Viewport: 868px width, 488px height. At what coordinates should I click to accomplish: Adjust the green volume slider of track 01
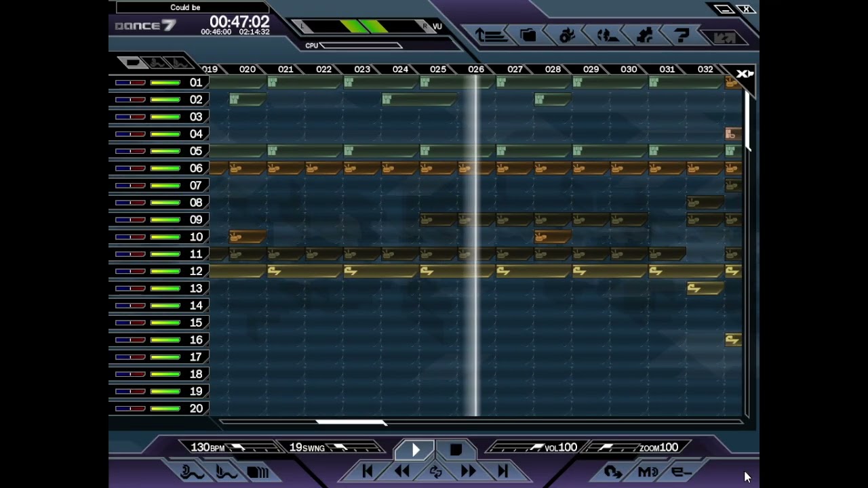point(165,83)
